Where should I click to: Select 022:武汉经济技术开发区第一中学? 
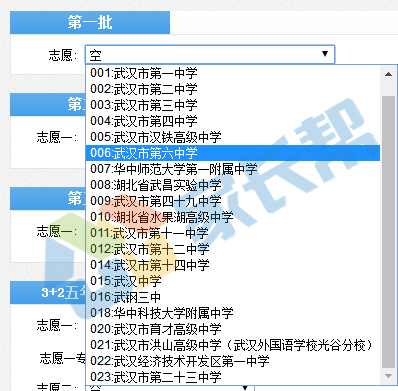click(233, 361)
